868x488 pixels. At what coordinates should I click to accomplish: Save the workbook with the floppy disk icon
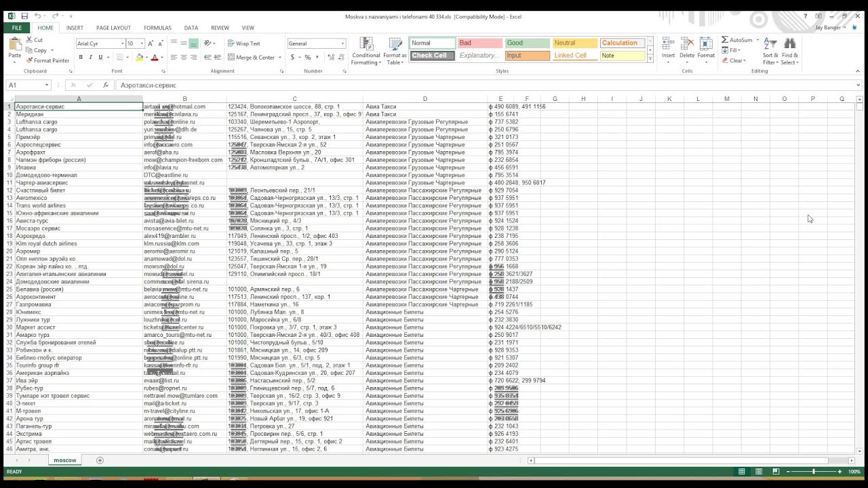(x=24, y=16)
